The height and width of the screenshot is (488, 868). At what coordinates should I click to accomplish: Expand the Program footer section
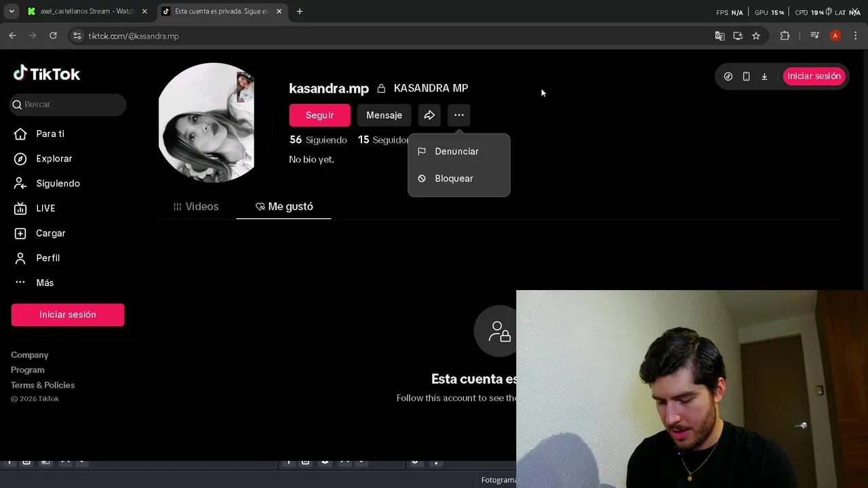click(28, 370)
